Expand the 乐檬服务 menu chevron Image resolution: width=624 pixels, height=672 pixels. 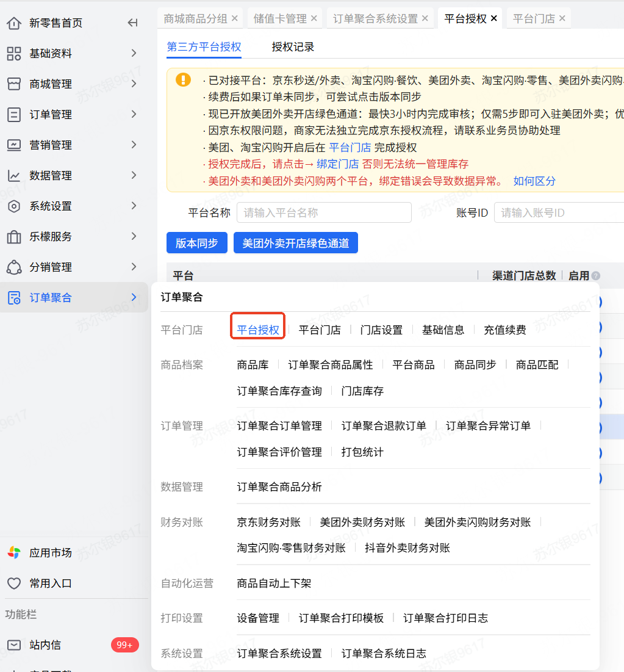click(134, 236)
